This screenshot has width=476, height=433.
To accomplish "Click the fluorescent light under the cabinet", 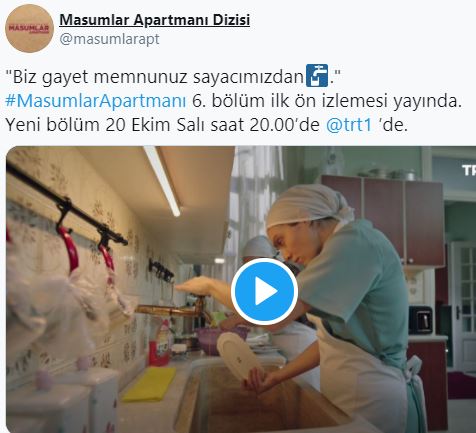I will point(163,181).
